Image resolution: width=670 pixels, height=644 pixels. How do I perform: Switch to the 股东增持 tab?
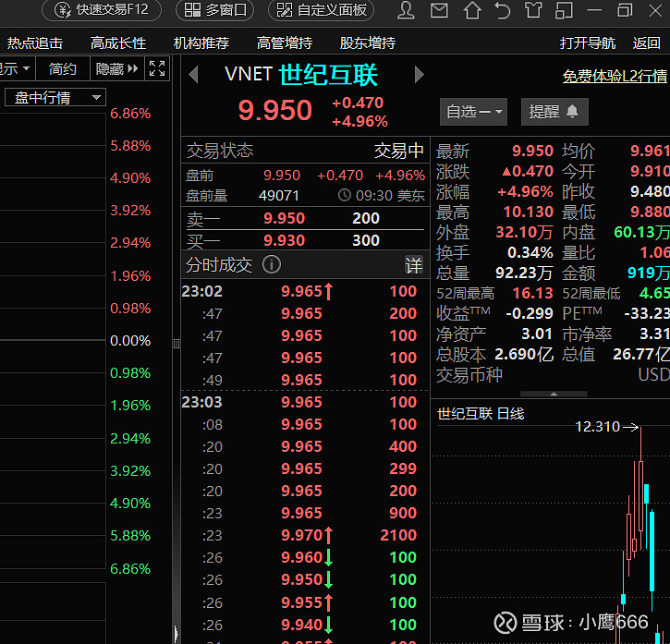coord(368,43)
